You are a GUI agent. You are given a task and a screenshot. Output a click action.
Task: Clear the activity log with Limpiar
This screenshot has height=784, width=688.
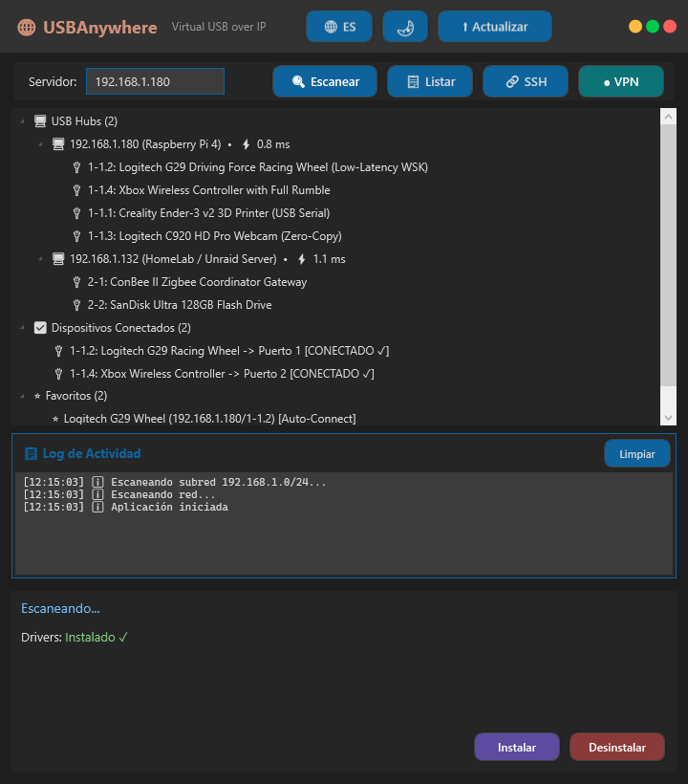[637, 453]
